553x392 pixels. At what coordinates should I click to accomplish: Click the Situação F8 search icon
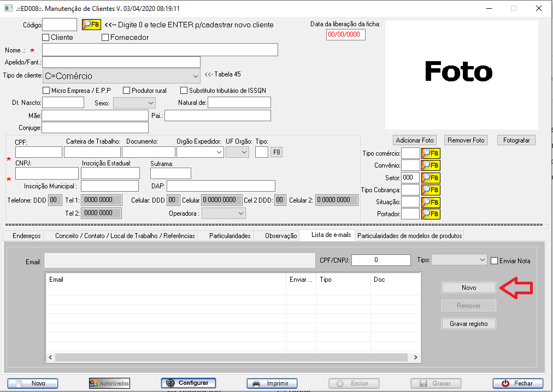(x=430, y=202)
